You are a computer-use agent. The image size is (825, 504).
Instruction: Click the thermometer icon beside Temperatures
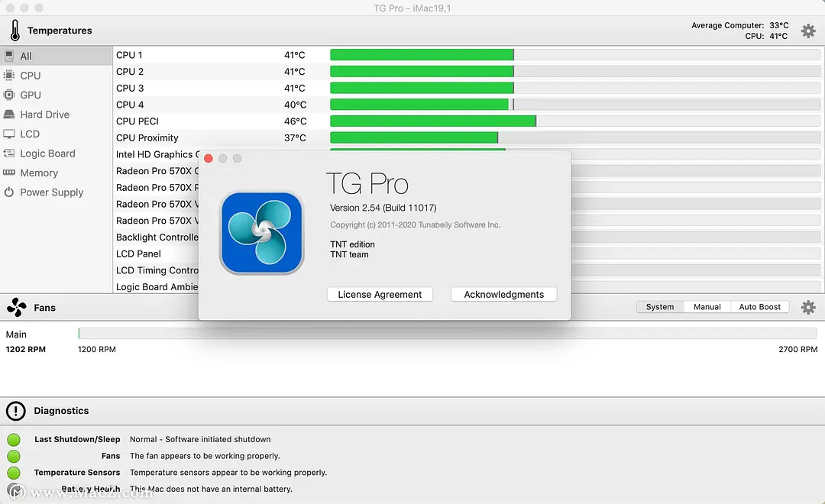point(15,31)
